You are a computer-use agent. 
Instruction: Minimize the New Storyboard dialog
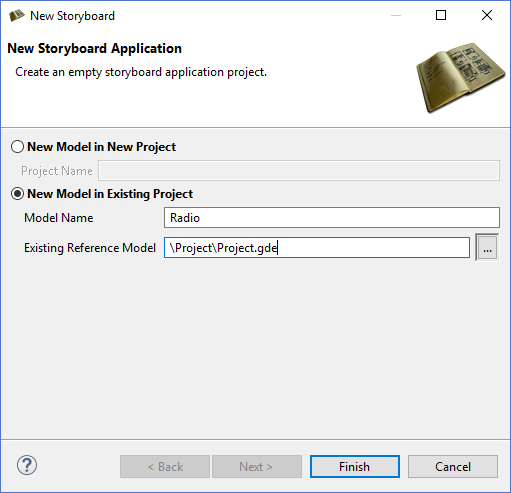(x=396, y=15)
